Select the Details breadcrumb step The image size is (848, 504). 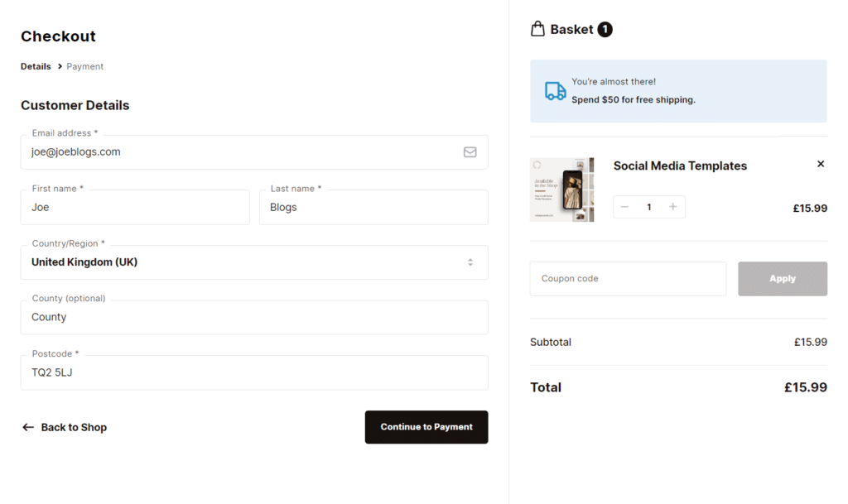click(x=35, y=66)
